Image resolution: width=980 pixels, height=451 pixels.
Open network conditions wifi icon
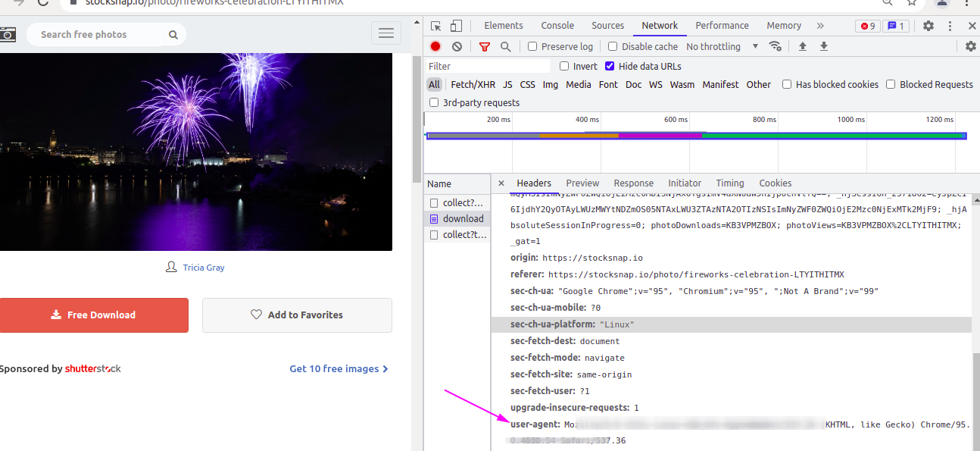pyautogui.click(x=775, y=46)
